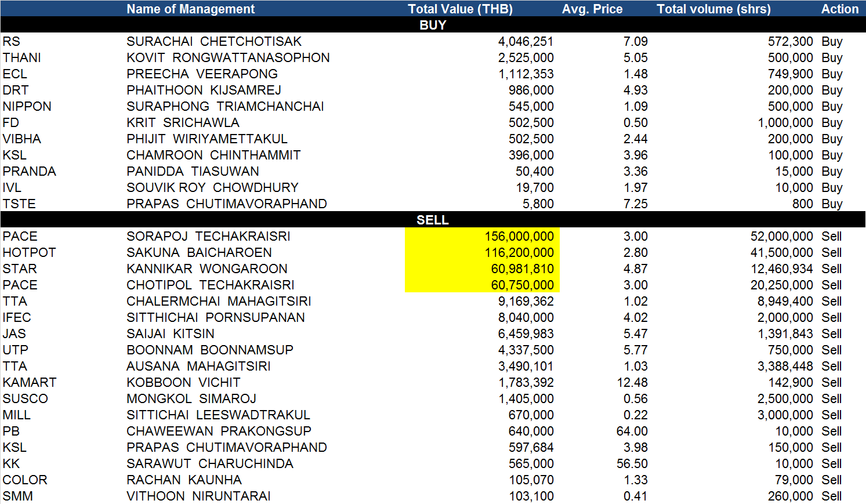The width and height of the screenshot is (866, 504).
Task: Select KOVIT RONGWATTANASOPHON name cell
Action: pyautogui.click(x=228, y=57)
